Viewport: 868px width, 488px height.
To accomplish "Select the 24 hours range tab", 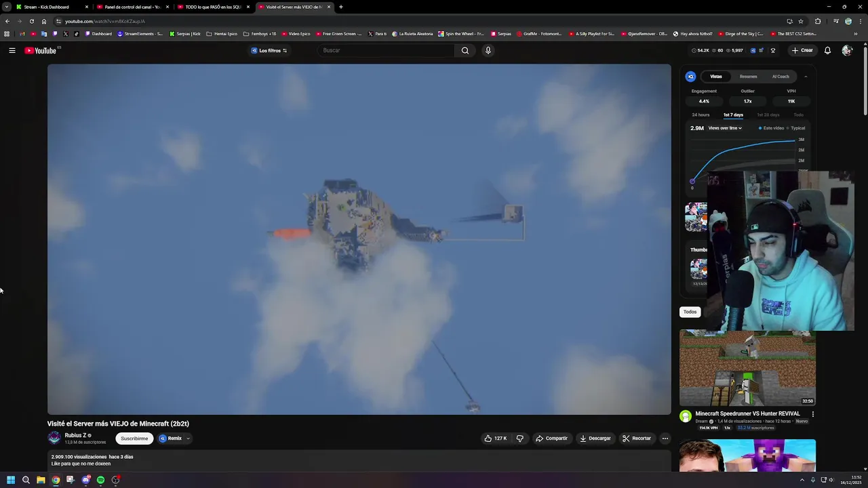I will click(x=701, y=115).
